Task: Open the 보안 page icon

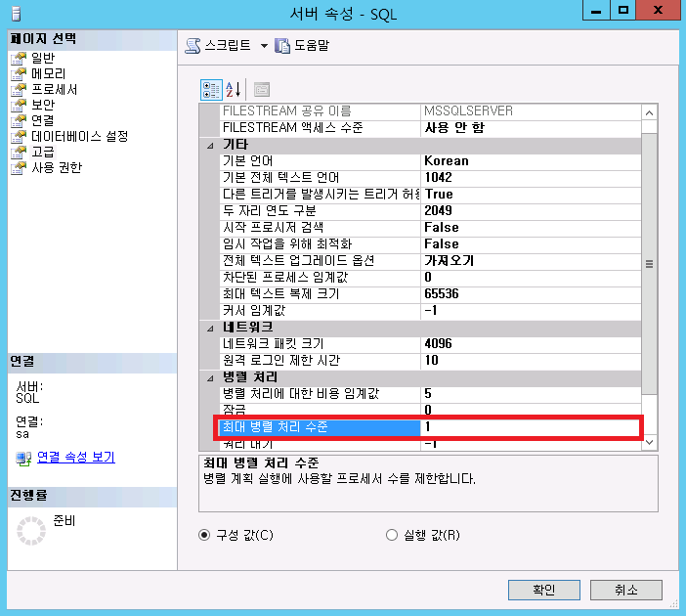Action: click(19, 105)
